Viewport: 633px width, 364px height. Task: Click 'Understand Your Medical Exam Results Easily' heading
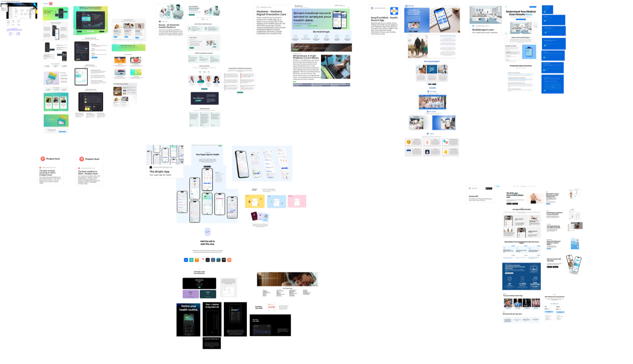click(x=521, y=13)
